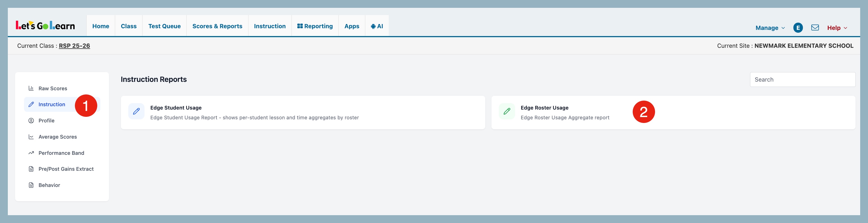The width and height of the screenshot is (868, 223).
Task: Click the Performance Band trending arrow icon
Action: (31, 153)
